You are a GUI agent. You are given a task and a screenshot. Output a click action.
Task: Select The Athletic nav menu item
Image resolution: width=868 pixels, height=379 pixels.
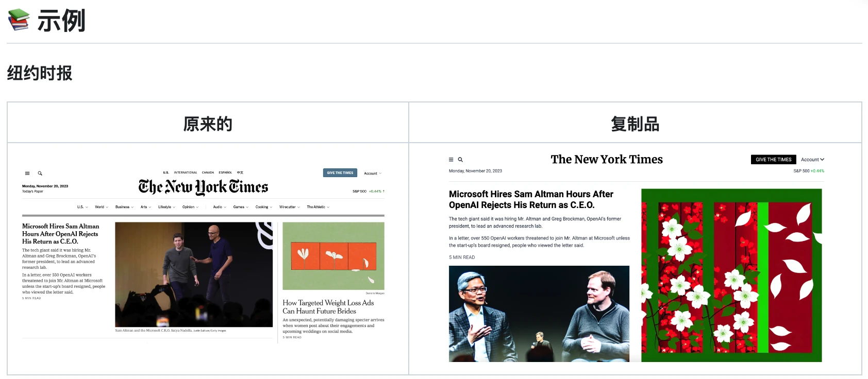pos(318,207)
